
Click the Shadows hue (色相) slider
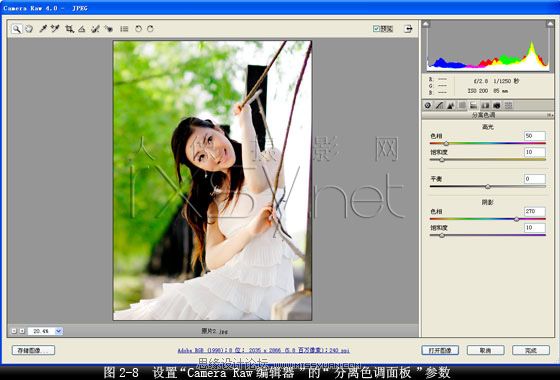click(x=488, y=219)
